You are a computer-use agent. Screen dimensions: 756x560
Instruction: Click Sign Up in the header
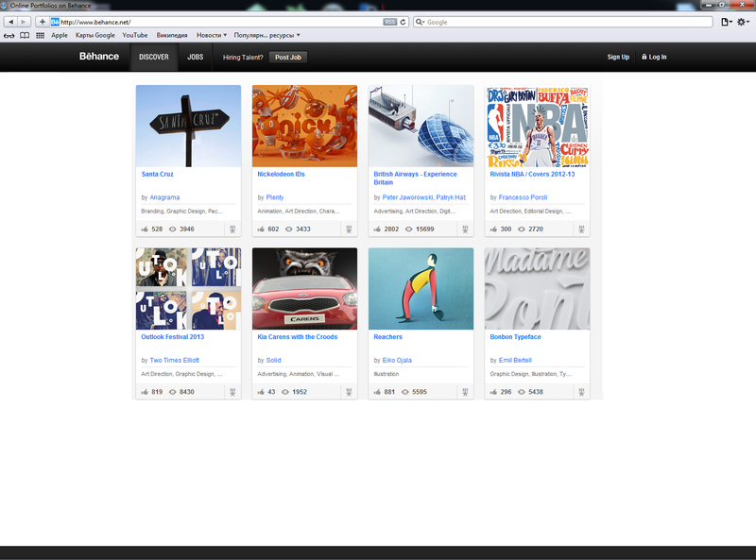pos(618,57)
